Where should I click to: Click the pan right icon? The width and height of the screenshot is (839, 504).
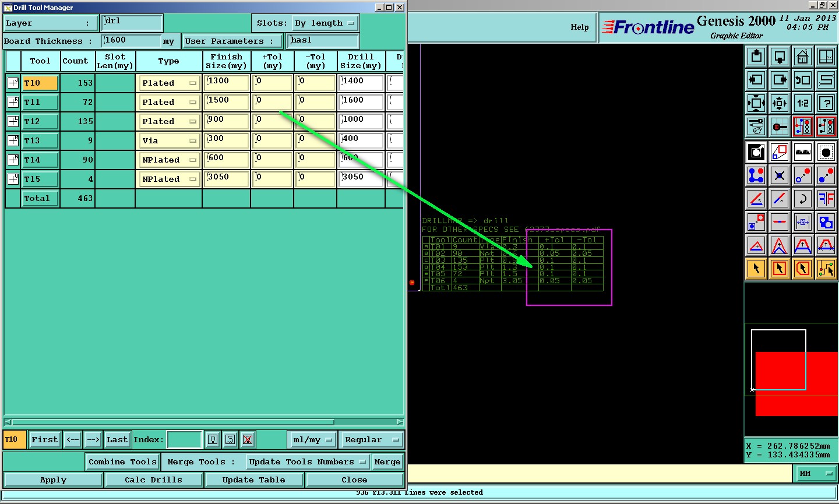coord(780,80)
